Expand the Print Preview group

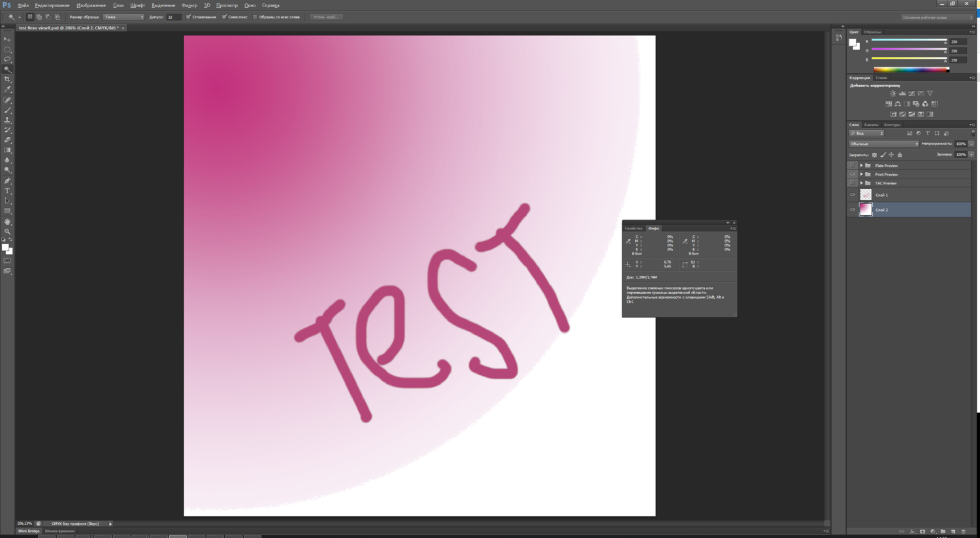click(x=862, y=174)
